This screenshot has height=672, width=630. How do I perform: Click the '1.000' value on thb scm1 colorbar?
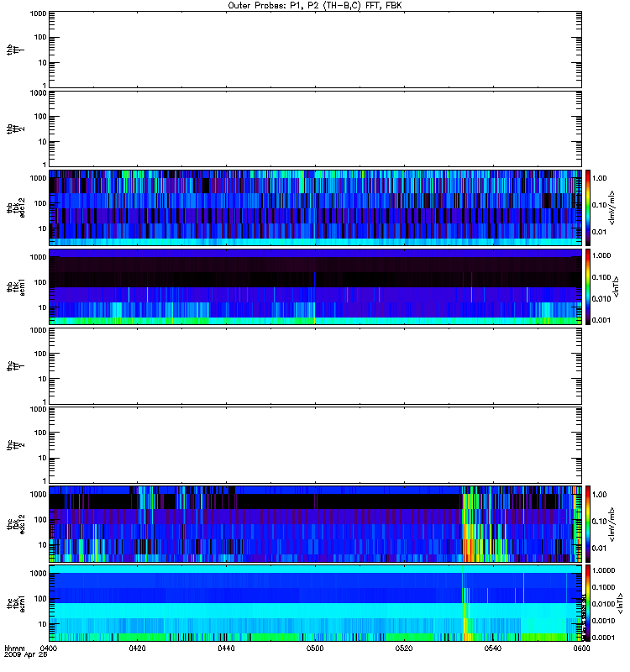[601, 255]
